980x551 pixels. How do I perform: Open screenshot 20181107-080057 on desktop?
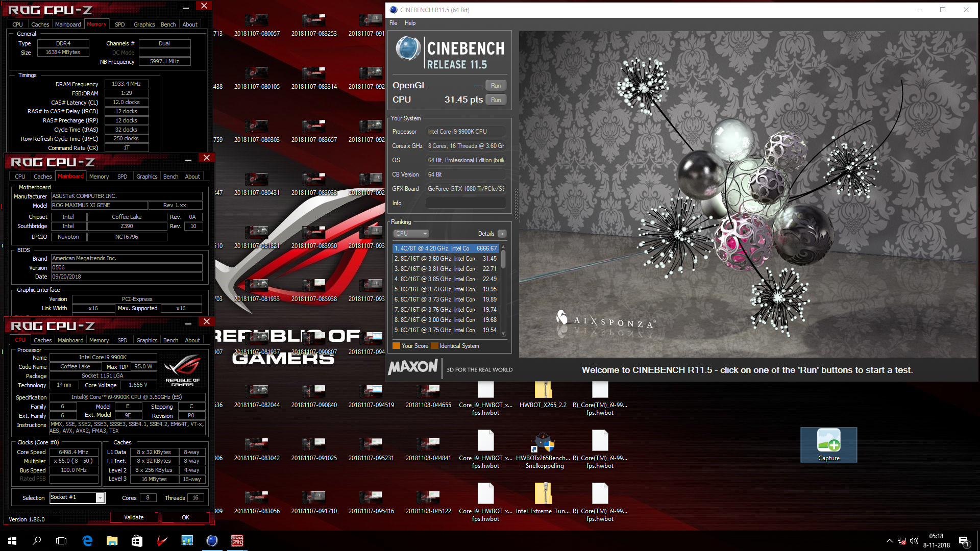(x=257, y=26)
